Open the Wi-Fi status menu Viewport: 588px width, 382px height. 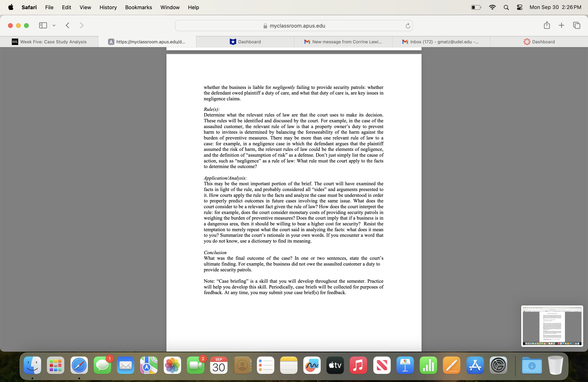(x=492, y=7)
